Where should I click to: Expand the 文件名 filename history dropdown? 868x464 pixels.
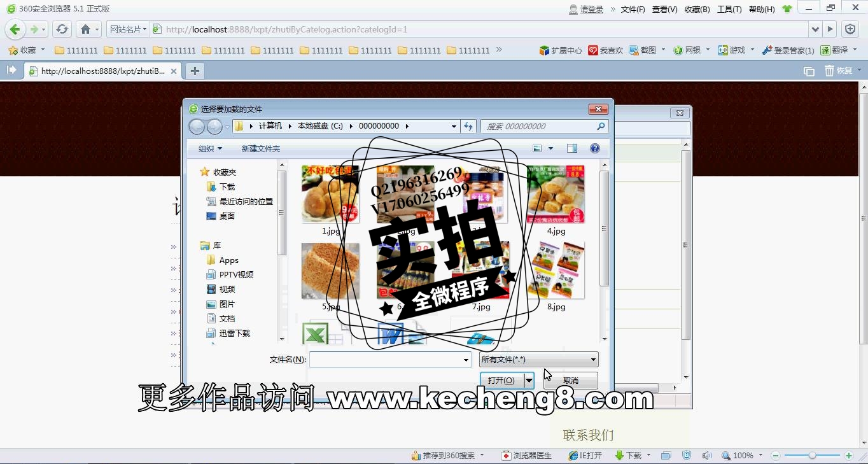[x=466, y=360]
